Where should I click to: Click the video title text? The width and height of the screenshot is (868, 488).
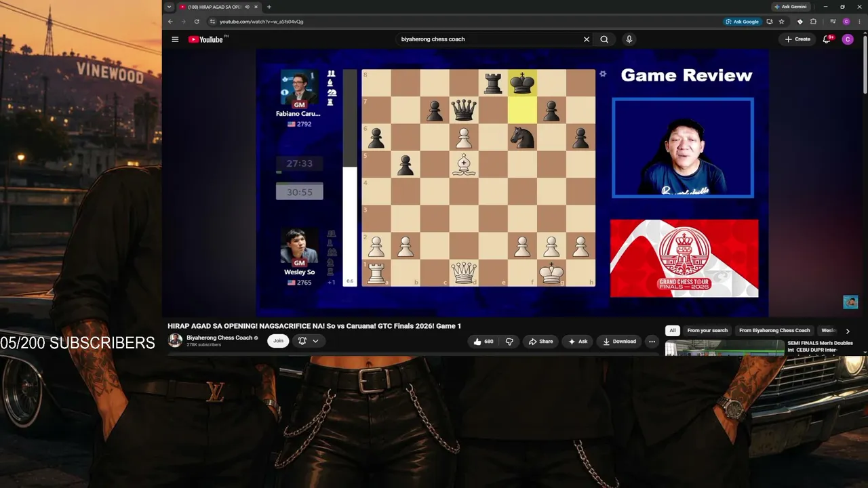314,326
